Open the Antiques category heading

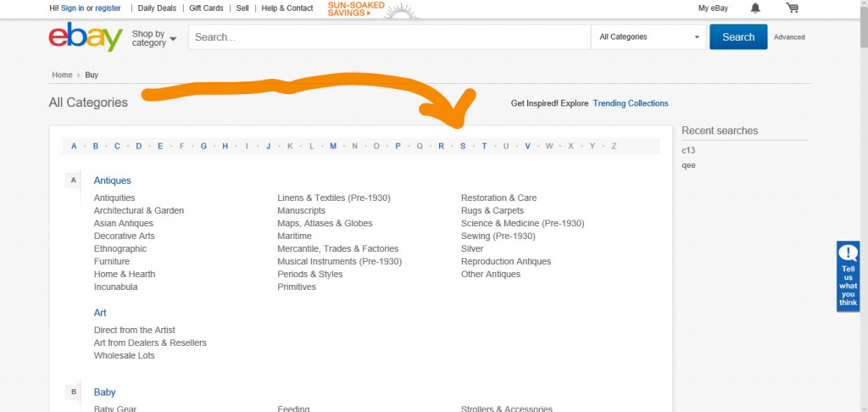pyautogui.click(x=113, y=181)
